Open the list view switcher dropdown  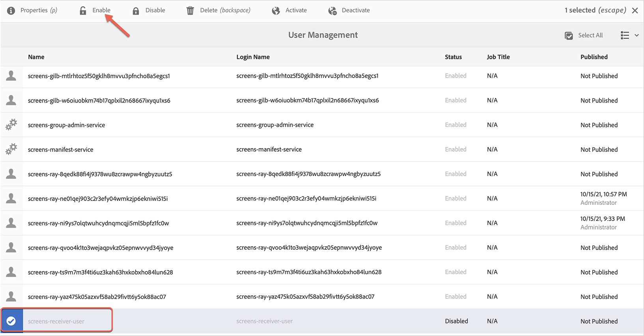pyautogui.click(x=625, y=35)
